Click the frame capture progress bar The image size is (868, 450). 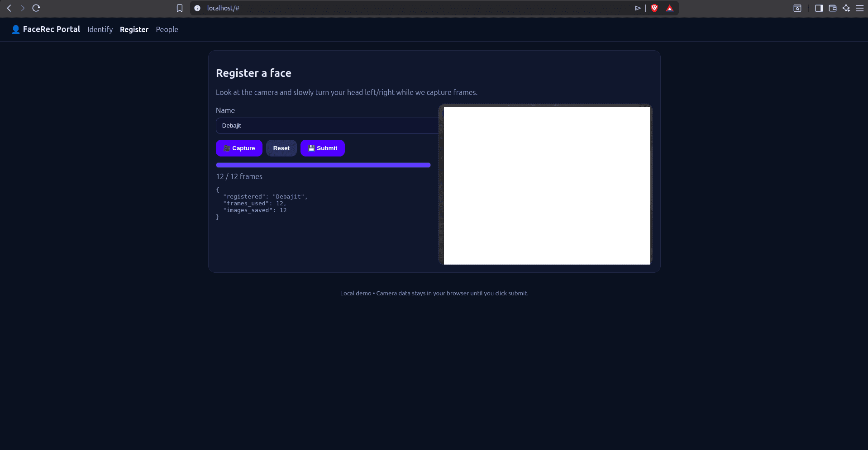(323, 165)
